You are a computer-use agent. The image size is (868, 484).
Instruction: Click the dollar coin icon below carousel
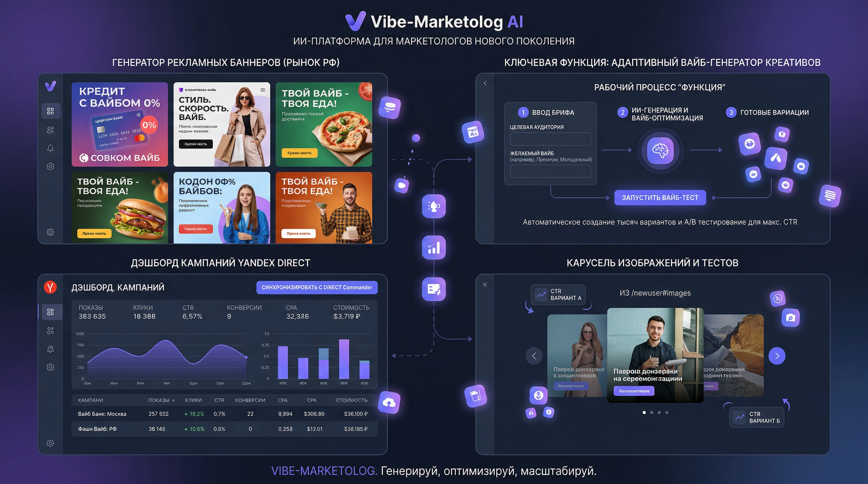click(x=538, y=395)
